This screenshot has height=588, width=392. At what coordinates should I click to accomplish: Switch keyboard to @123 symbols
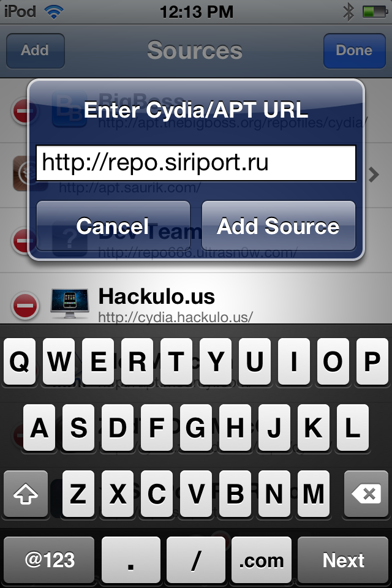49,560
